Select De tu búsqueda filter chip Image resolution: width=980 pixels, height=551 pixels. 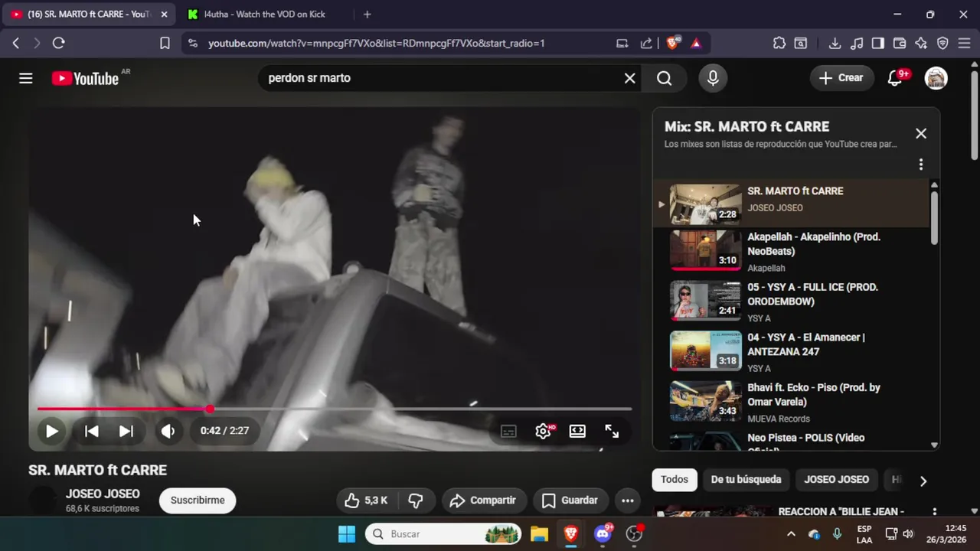point(746,480)
